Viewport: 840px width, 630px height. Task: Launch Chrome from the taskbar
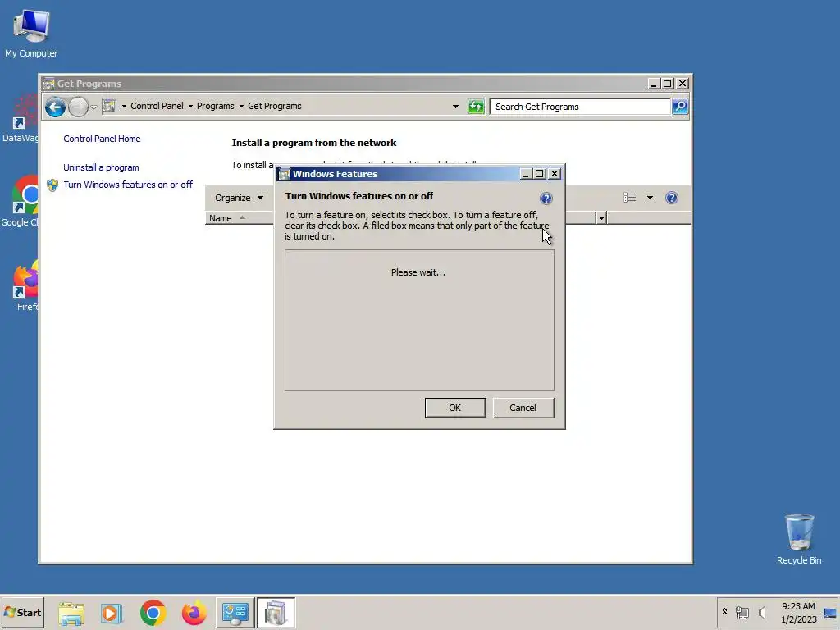coord(153,613)
